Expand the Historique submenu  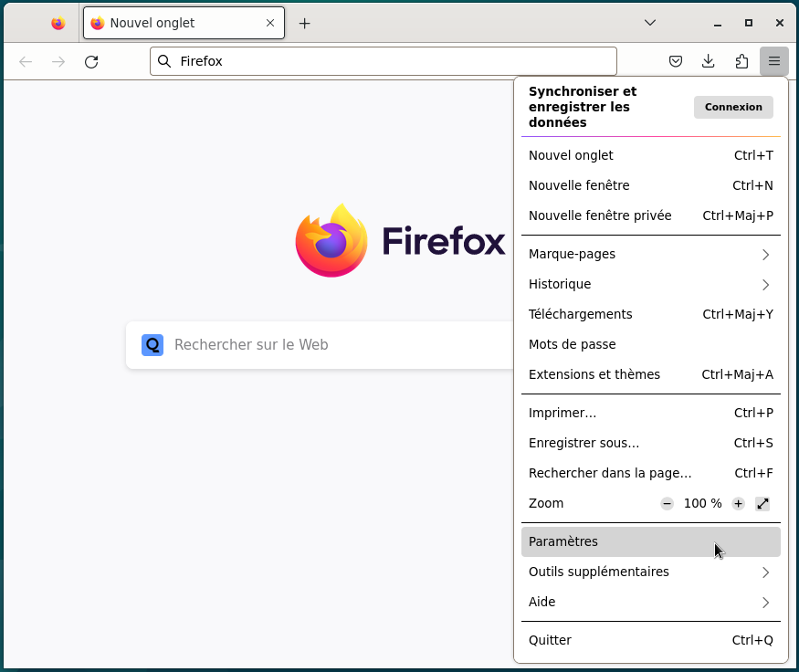[x=651, y=284]
